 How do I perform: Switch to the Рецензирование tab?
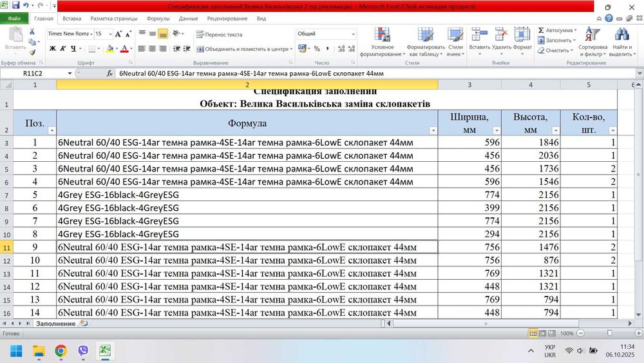[x=227, y=19]
